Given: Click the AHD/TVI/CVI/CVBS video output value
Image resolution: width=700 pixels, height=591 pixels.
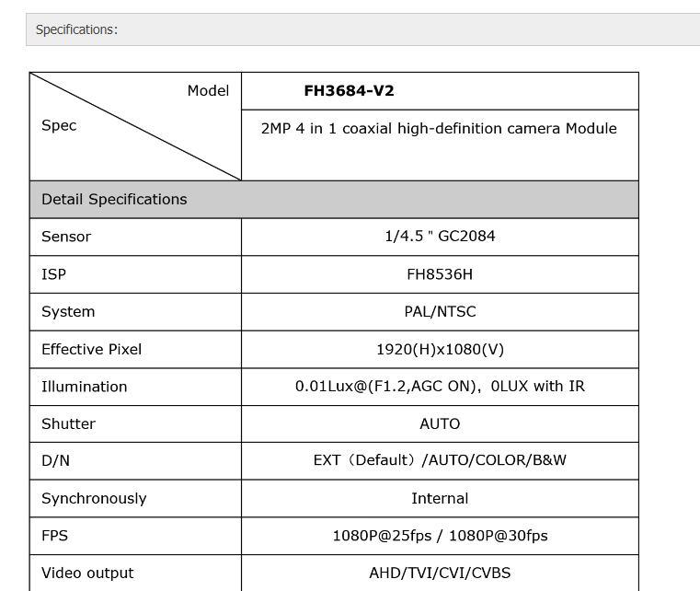Looking at the screenshot, I should (440, 574).
